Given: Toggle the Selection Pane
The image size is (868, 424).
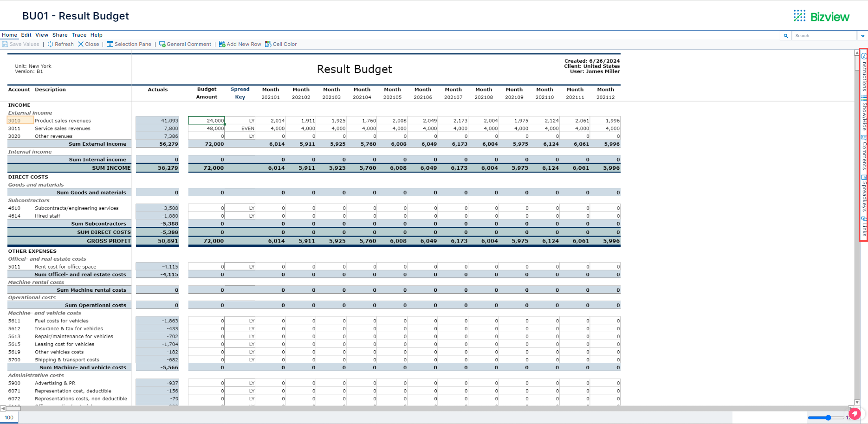Looking at the screenshot, I should coord(129,44).
